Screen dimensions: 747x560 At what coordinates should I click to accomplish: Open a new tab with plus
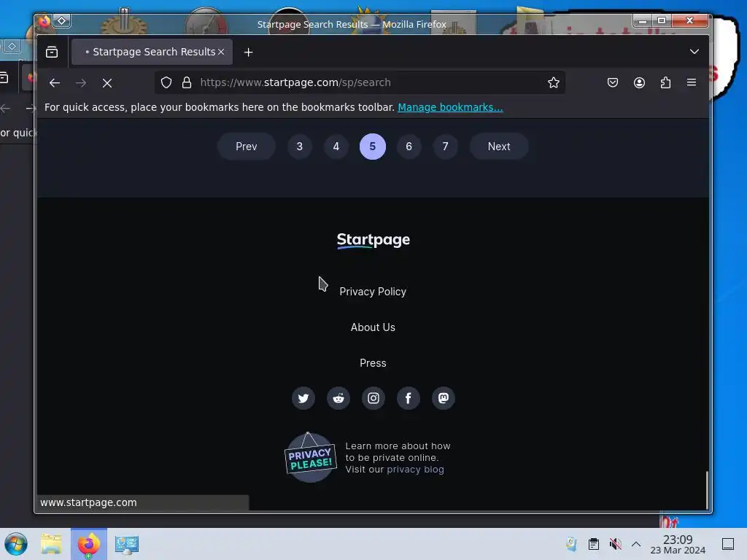click(x=248, y=52)
